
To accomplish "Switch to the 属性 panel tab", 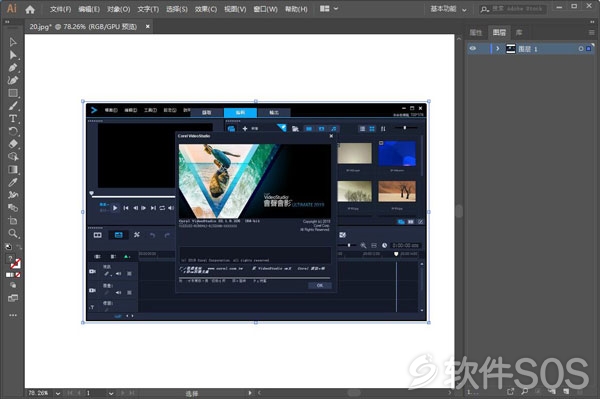I will (x=476, y=33).
